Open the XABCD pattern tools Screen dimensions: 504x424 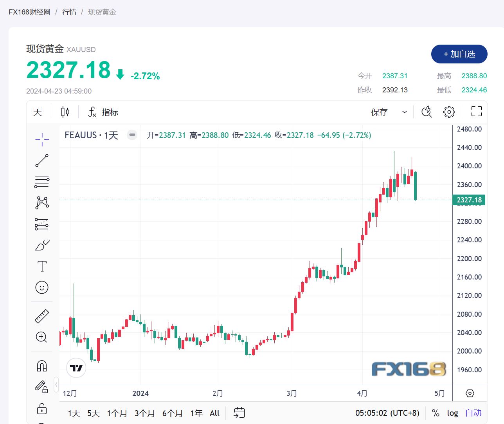click(x=42, y=202)
